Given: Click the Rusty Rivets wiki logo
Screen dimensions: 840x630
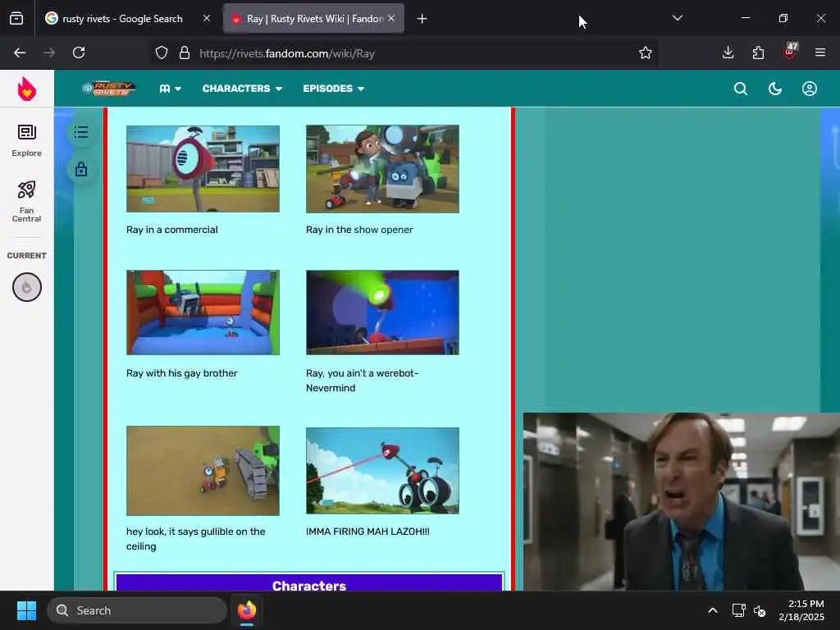Looking at the screenshot, I should (110, 89).
